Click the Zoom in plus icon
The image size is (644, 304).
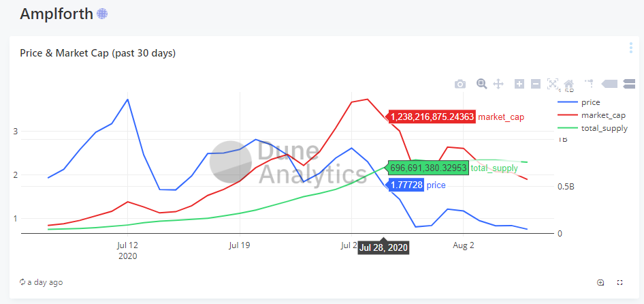519,84
